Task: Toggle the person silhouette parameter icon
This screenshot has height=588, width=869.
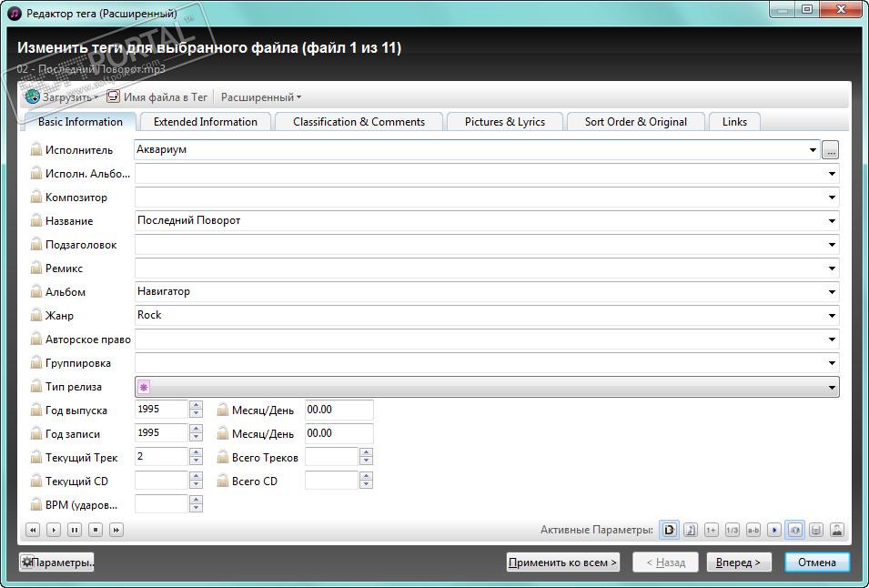Action: 837,530
